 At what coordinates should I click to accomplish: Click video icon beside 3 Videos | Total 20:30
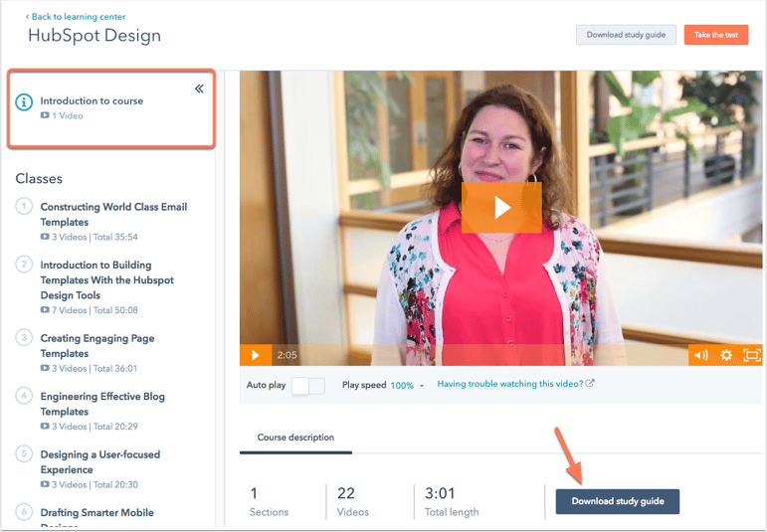(x=45, y=484)
